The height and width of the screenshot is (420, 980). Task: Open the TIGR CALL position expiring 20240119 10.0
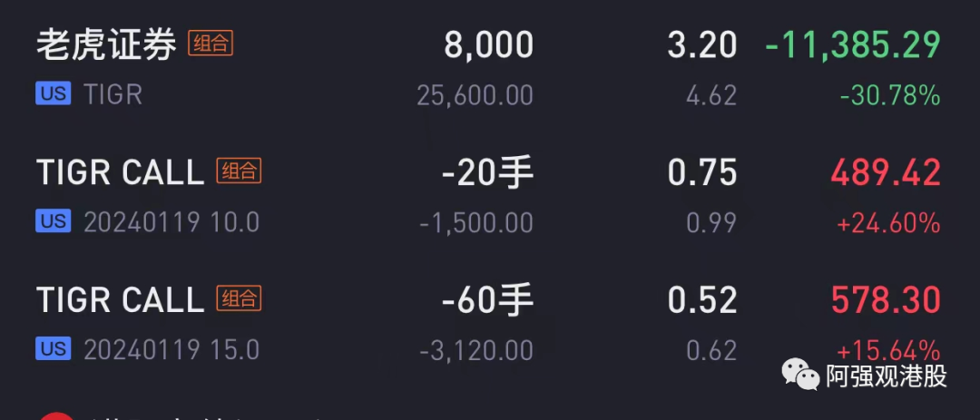120,172
